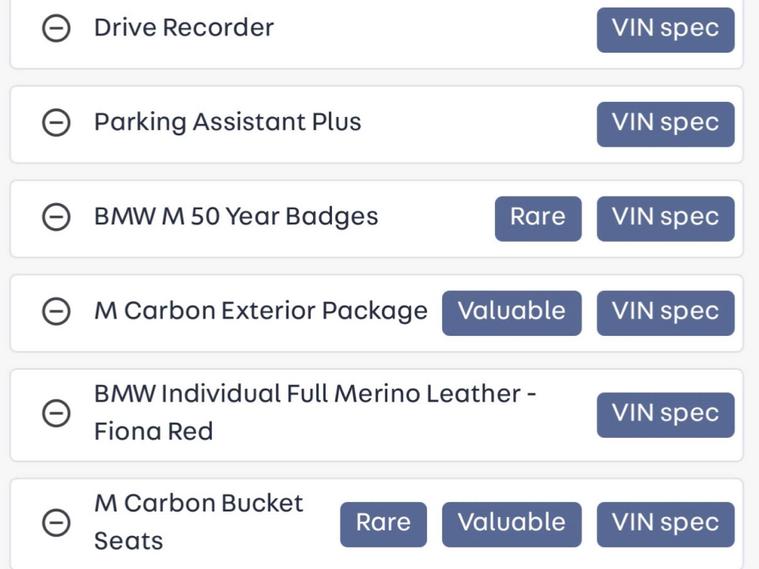759x569 pixels.
Task: Click VIN spec tag on Merino Leather row
Action: (x=665, y=413)
